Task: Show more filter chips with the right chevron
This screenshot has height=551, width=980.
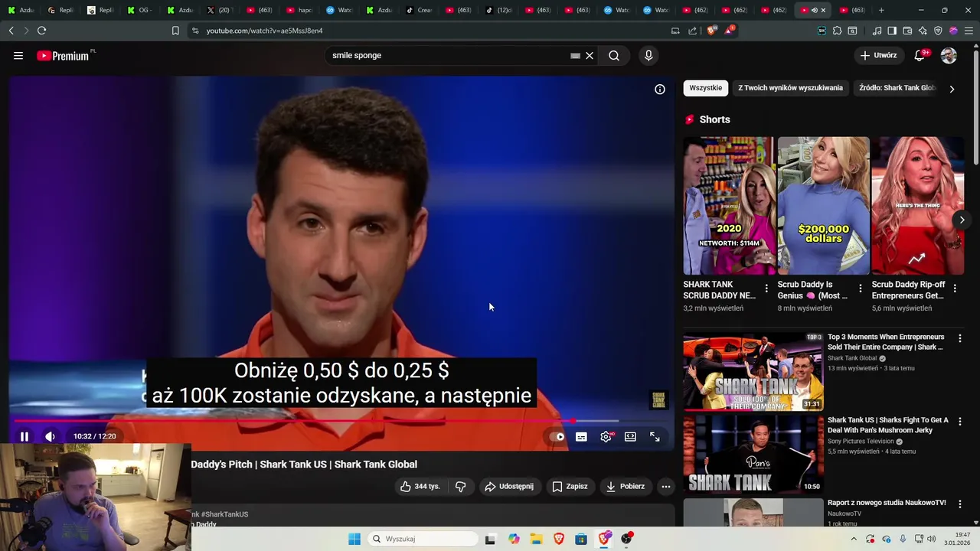Action: point(952,89)
